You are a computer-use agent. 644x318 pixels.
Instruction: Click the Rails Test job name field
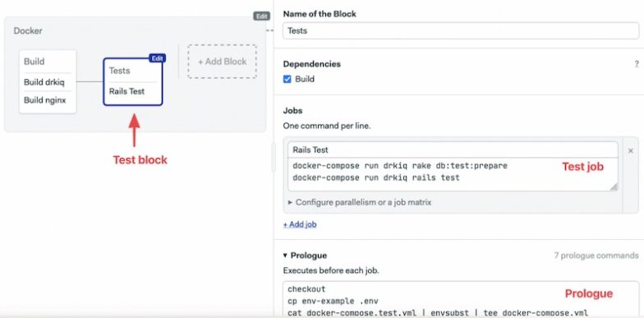pyautogui.click(x=453, y=150)
